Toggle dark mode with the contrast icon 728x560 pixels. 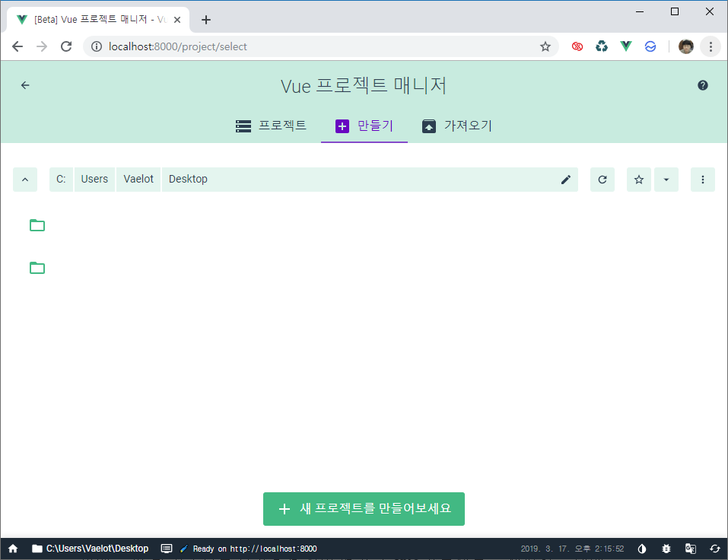(641, 548)
